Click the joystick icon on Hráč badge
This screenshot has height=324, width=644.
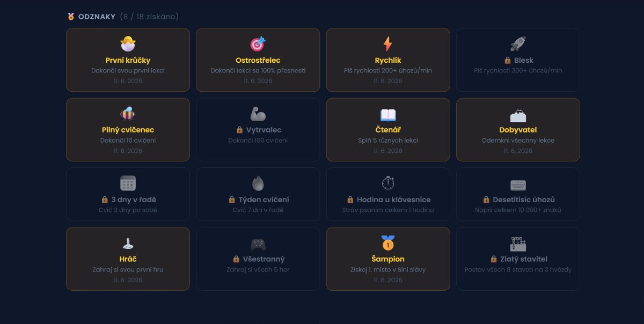pyautogui.click(x=128, y=243)
